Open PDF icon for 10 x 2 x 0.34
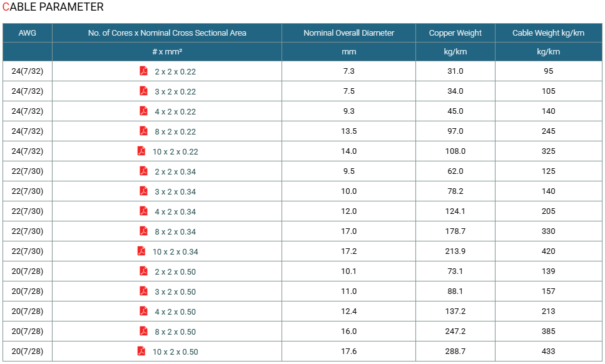Screen dimensions: 605x364 (x=141, y=251)
